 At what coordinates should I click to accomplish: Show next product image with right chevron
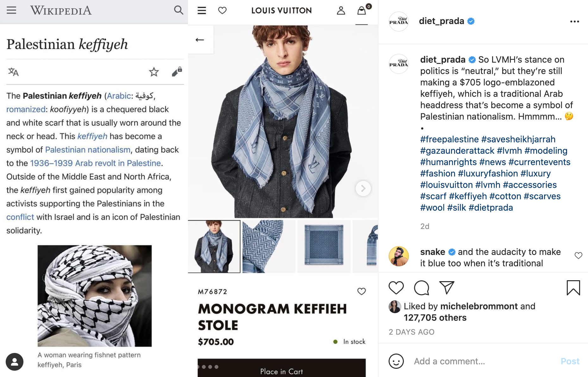[x=363, y=188]
